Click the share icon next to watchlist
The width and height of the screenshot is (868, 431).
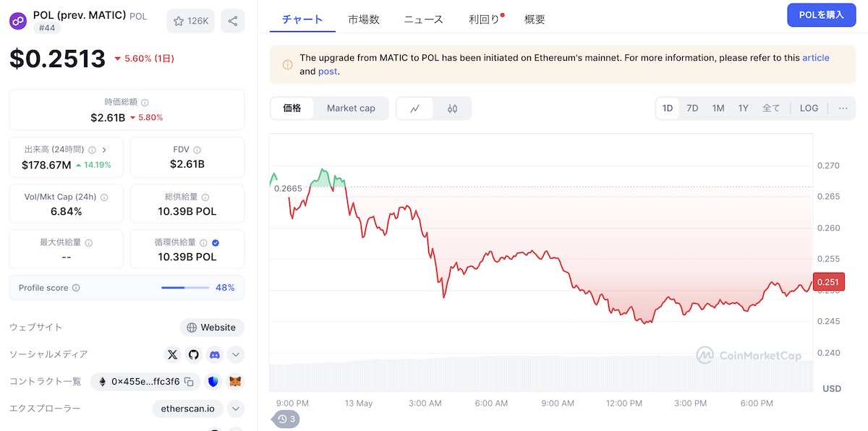[x=233, y=21]
